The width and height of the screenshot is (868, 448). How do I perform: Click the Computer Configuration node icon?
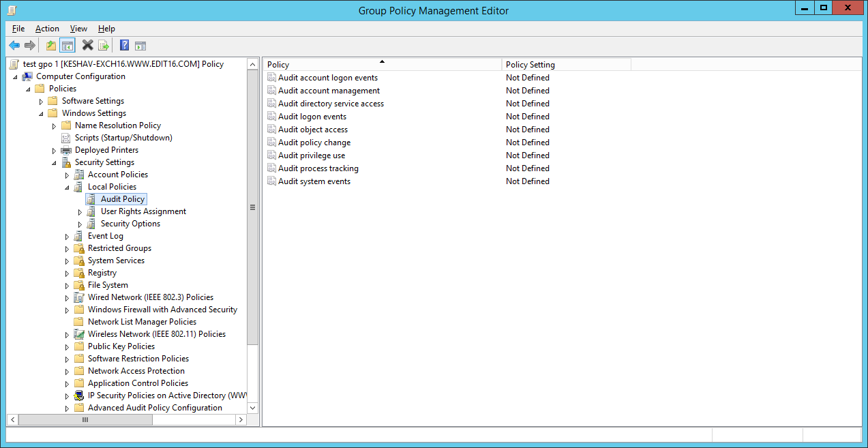(27, 76)
